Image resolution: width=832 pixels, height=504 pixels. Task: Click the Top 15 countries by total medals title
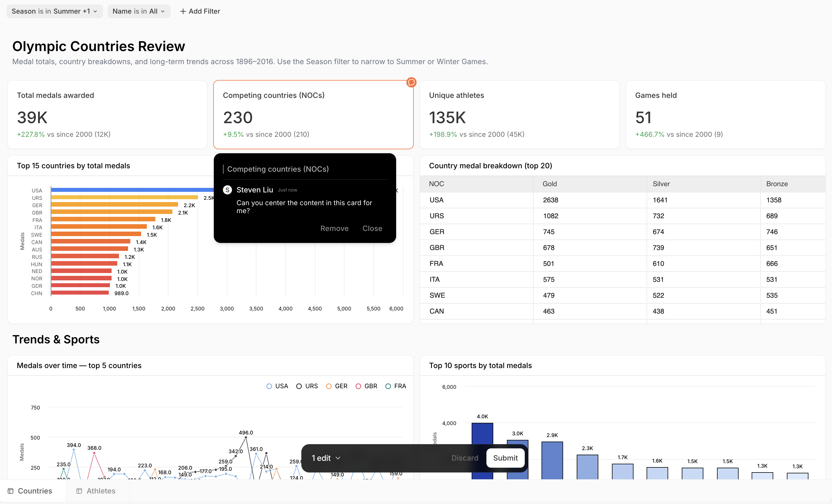pyautogui.click(x=73, y=166)
